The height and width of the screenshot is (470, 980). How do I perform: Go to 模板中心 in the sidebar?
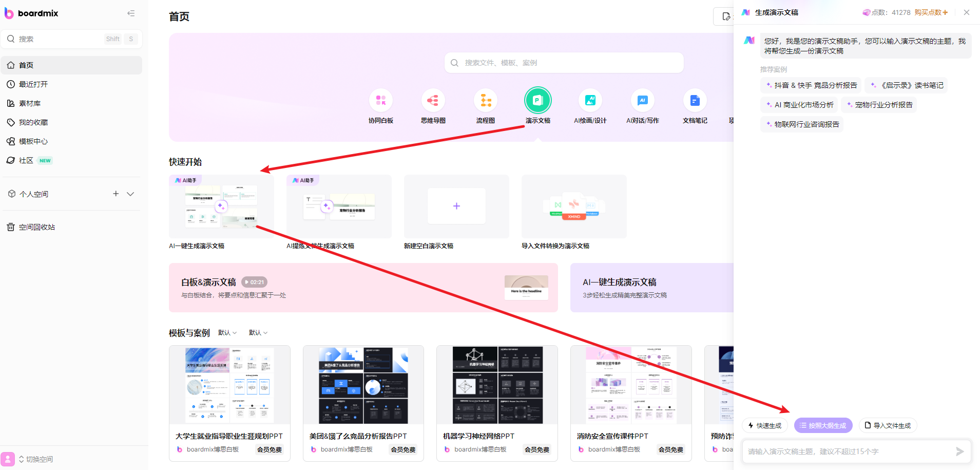[x=33, y=141]
